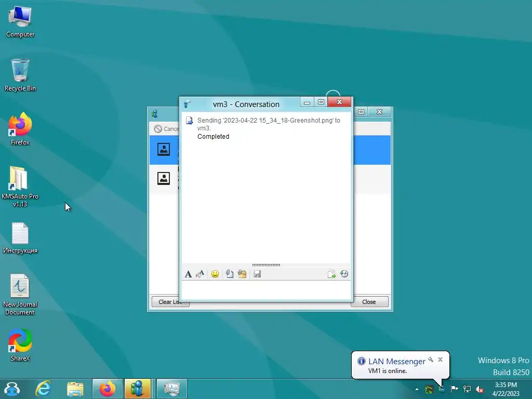Click the network tray icon
Screen dimensions: 532x399
(x=467, y=389)
